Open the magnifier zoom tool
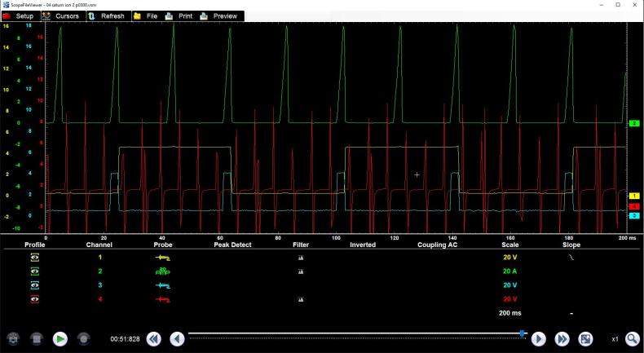This screenshot has height=353, width=644. click(631, 338)
